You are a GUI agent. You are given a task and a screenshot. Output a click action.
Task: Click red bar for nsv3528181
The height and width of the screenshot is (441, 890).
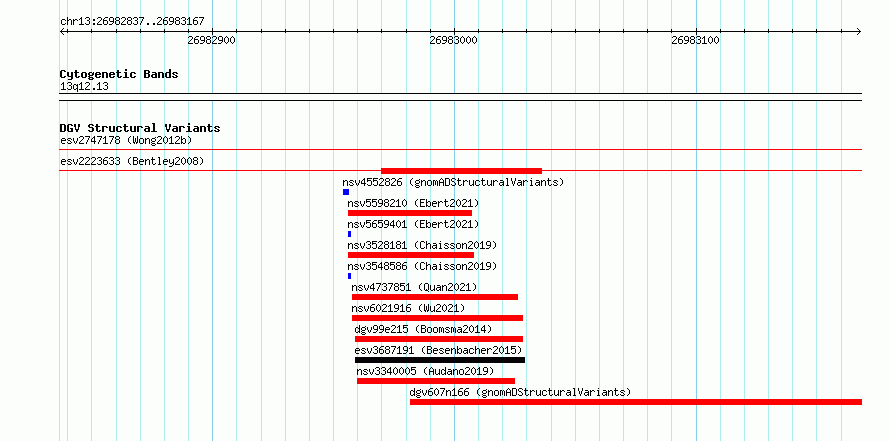pos(411,255)
